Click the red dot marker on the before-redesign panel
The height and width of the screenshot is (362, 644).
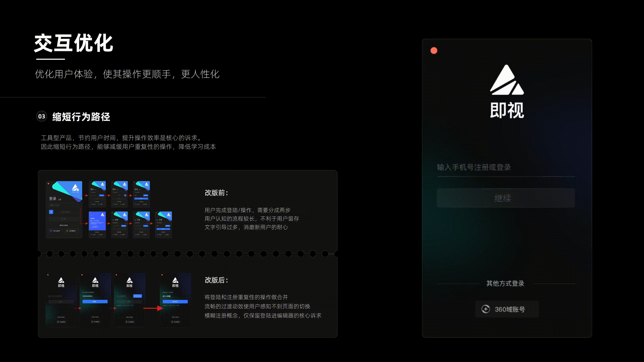pos(49,183)
